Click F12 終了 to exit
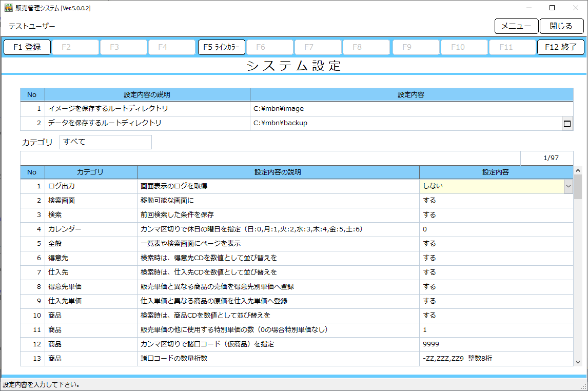 click(561, 47)
